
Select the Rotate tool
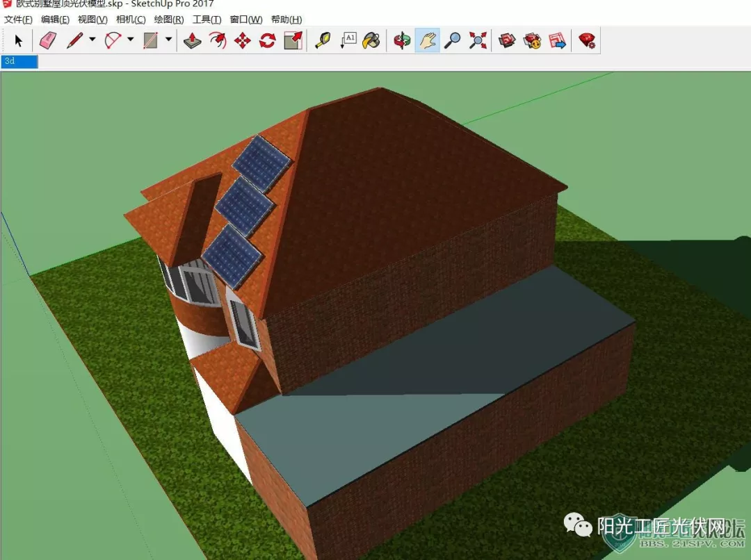point(267,41)
